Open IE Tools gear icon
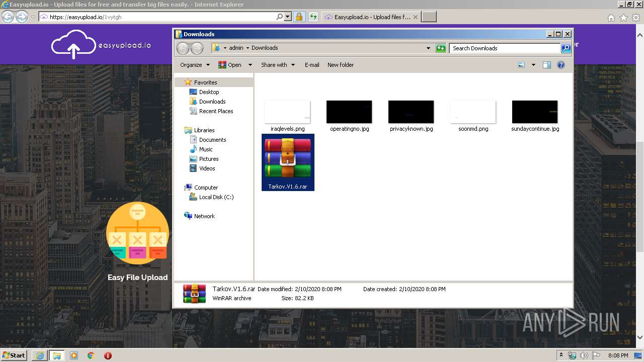Image resolution: width=644 pixels, height=362 pixels. tap(635, 18)
